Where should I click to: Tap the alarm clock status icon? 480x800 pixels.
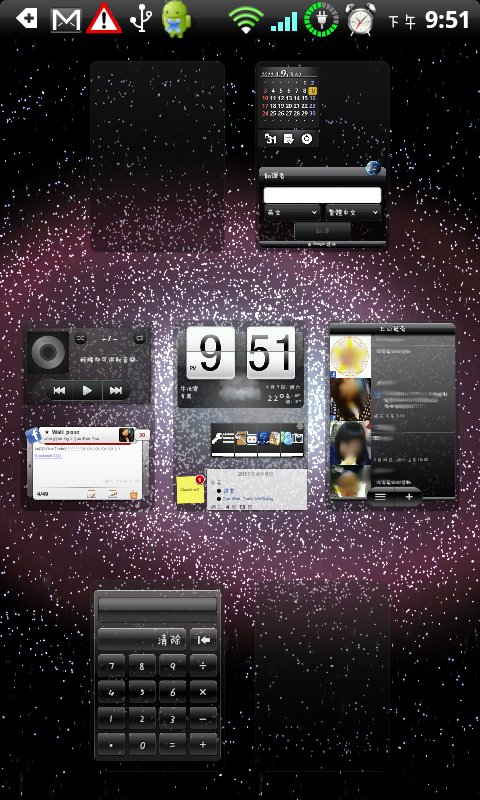pos(360,19)
